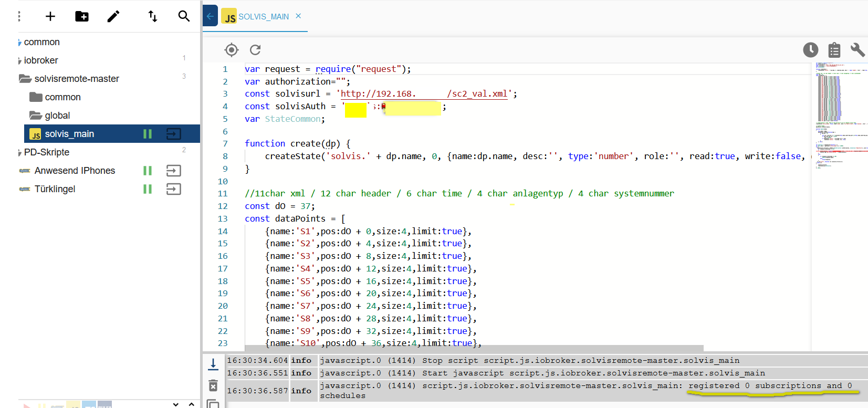Click the 'var StateCommon' line
Image resolution: width=868 pixels, height=408 pixels.
pyautogui.click(x=285, y=119)
